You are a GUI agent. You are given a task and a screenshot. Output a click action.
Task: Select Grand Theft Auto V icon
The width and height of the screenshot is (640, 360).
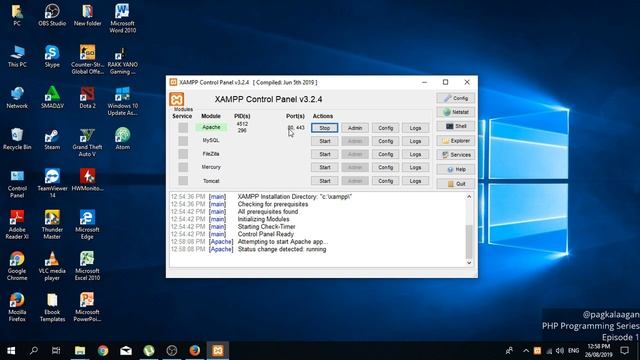tap(87, 142)
